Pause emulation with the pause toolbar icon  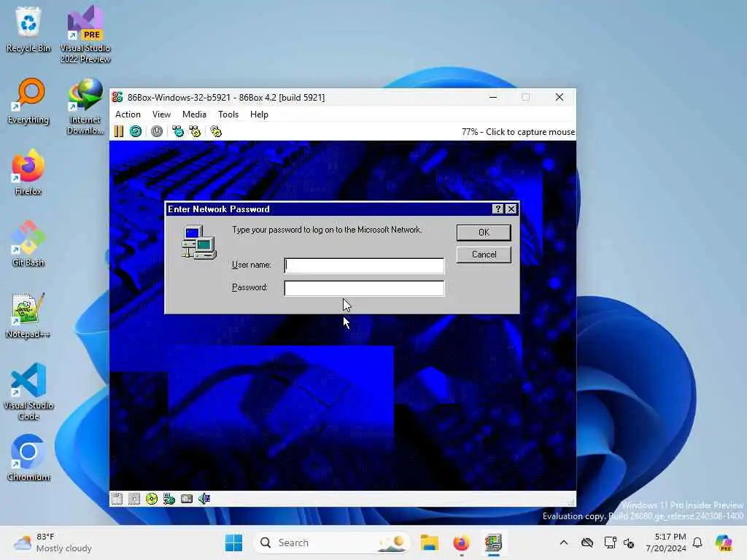point(119,131)
